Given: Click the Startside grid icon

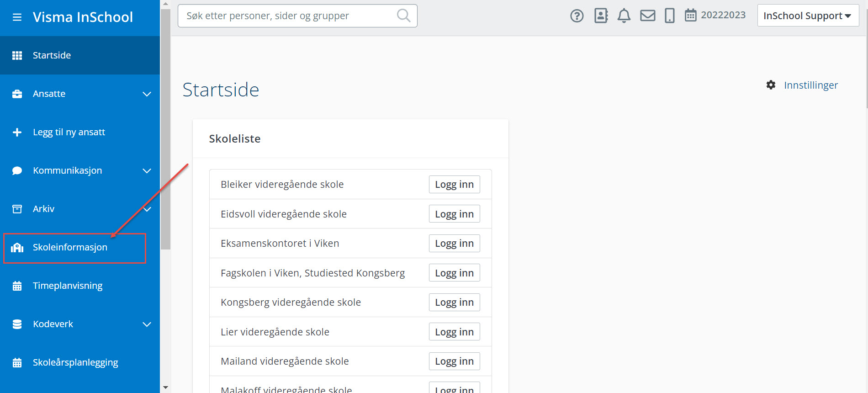Looking at the screenshot, I should [x=17, y=55].
